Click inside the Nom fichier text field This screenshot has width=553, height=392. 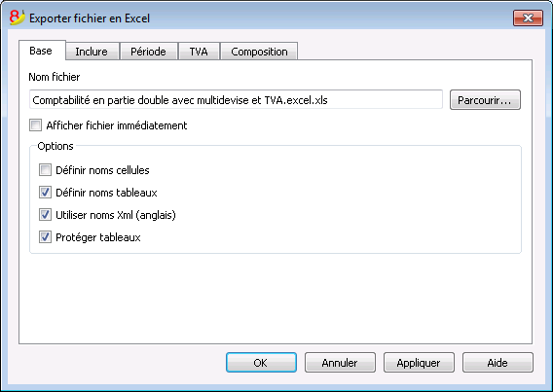236,100
